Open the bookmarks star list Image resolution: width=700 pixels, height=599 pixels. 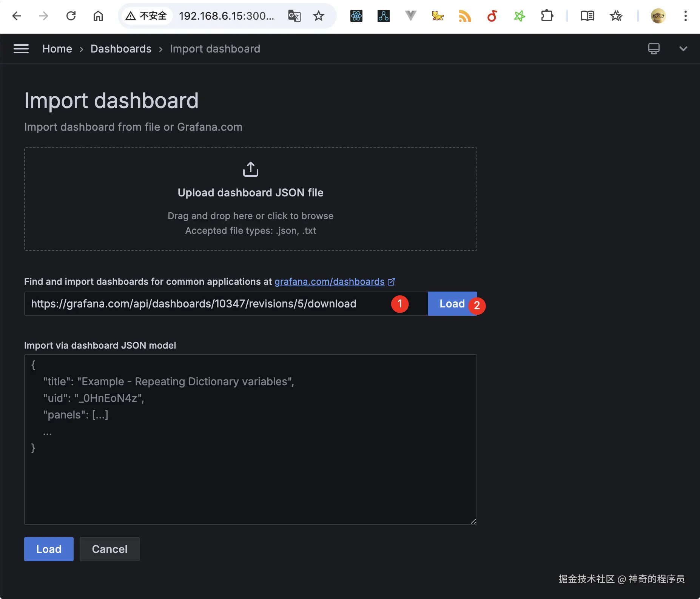(616, 16)
